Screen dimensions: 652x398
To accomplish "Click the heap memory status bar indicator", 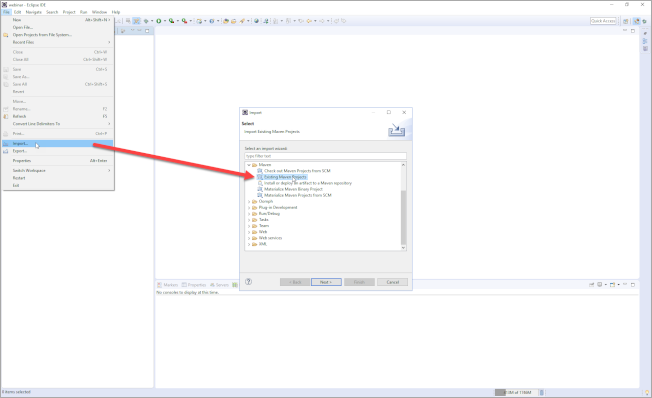I will click(x=516, y=392).
